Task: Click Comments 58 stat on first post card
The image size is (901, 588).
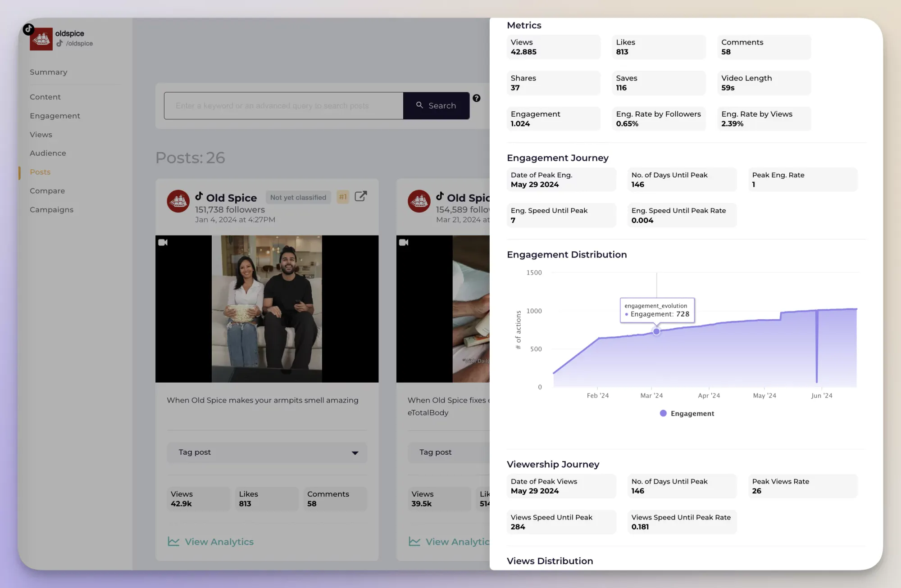Action: 335,499
